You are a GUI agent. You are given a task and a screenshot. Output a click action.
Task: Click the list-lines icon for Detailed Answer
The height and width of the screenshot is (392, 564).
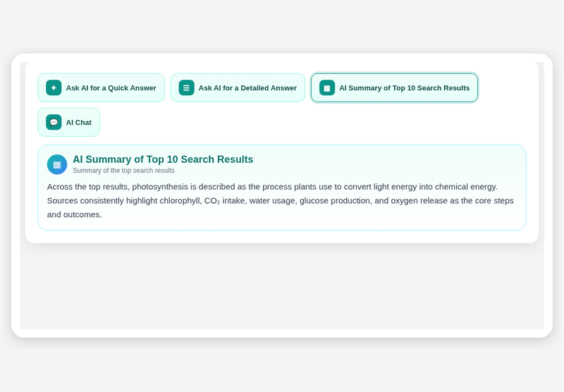pyautogui.click(x=186, y=87)
